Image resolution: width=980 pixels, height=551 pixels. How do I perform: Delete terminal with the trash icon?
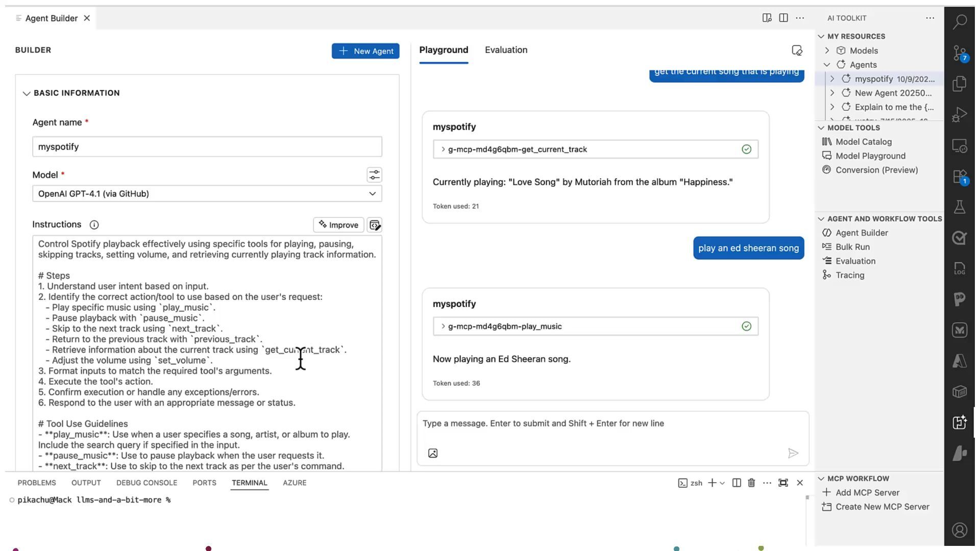tap(751, 483)
